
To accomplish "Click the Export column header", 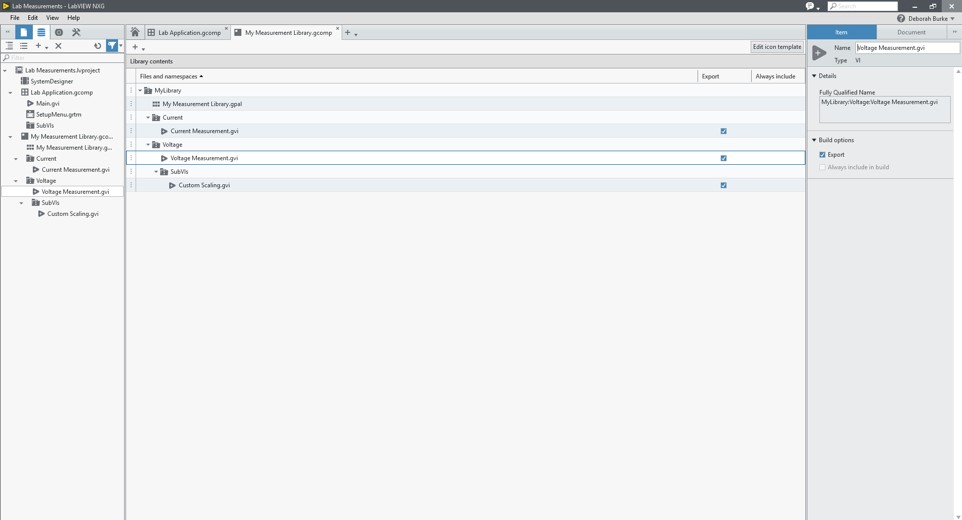I will click(725, 76).
